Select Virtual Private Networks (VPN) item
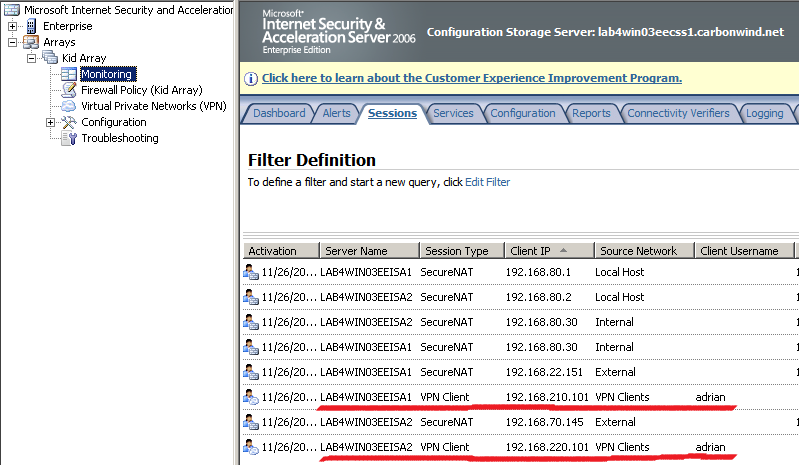The width and height of the screenshot is (799, 465). pos(154,106)
